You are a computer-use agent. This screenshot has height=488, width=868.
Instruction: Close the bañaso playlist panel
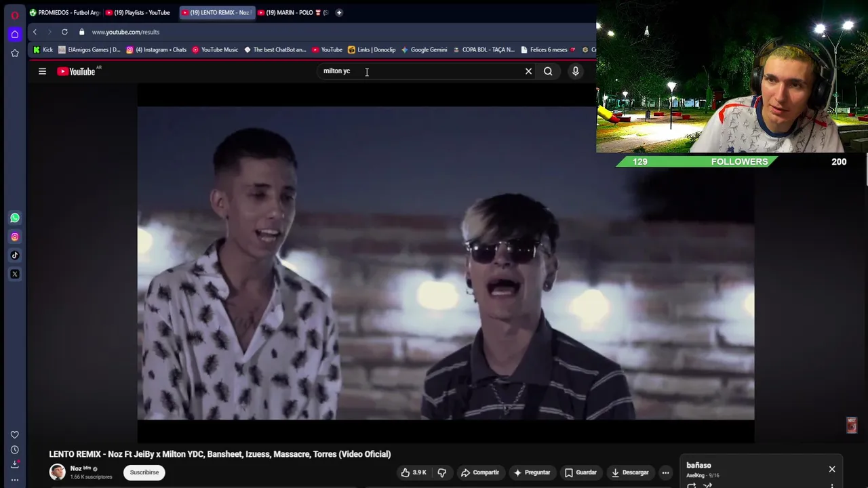click(x=832, y=469)
